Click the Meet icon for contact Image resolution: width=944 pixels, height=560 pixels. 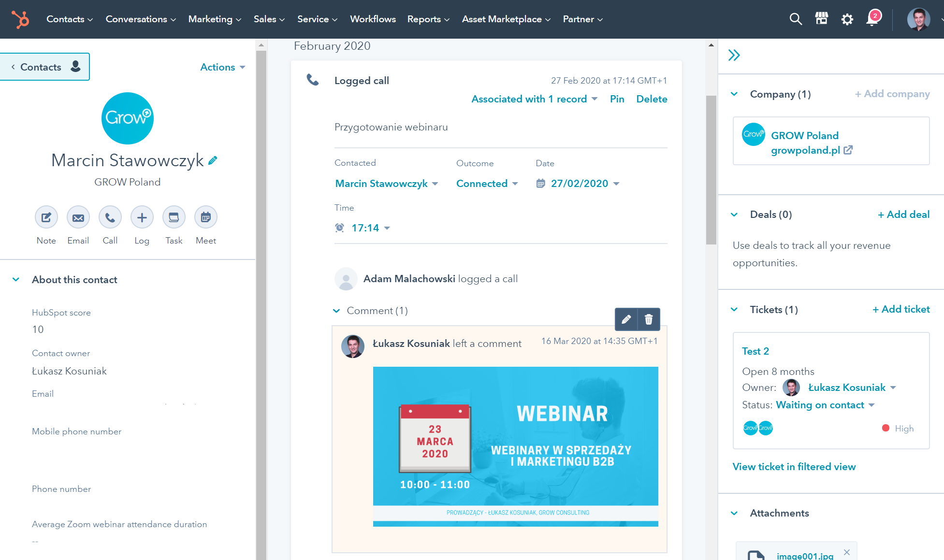[x=206, y=217]
